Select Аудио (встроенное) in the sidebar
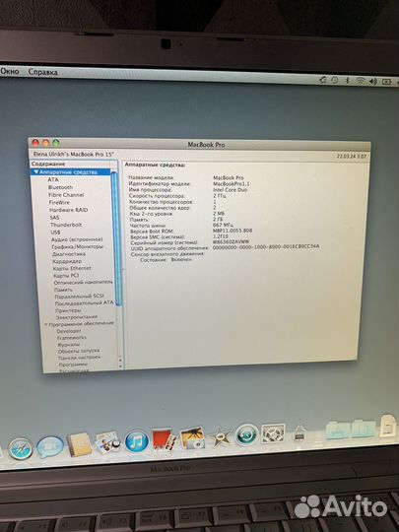Screen dimensions: 399x532 tap(77, 239)
